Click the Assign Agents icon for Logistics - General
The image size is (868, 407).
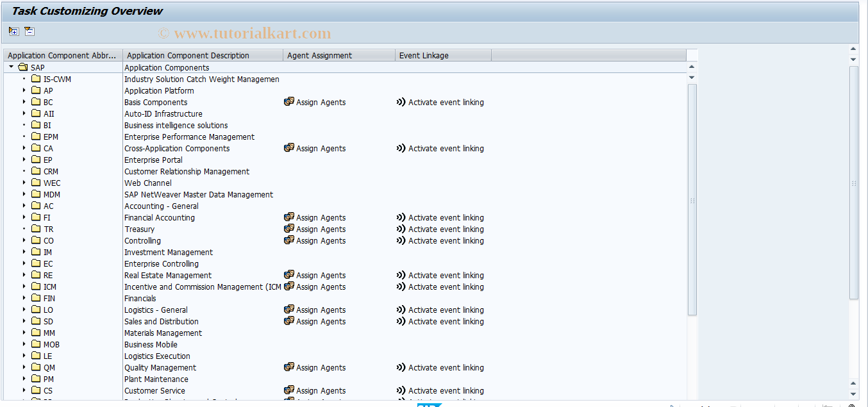point(289,310)
